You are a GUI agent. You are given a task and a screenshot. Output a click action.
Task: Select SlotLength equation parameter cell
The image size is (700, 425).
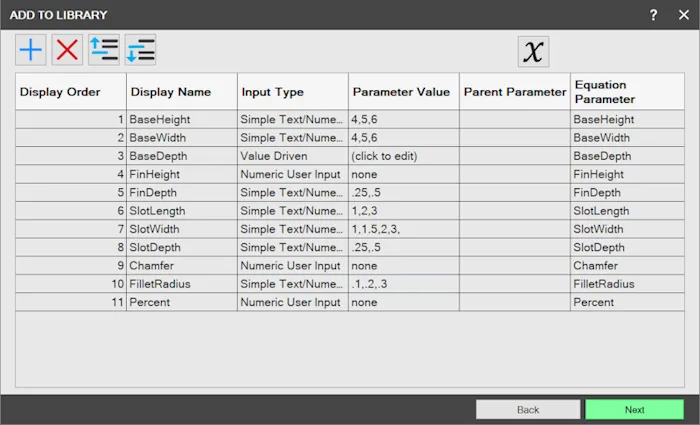627,211
